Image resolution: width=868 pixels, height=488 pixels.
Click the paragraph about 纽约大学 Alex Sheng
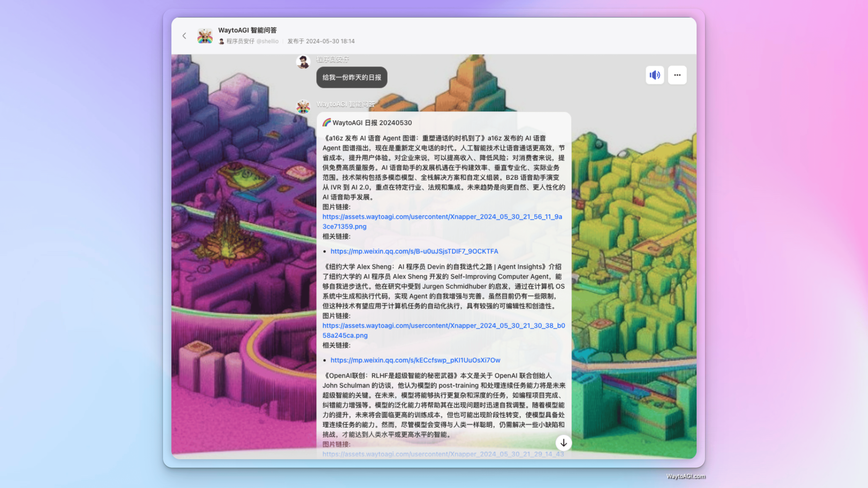click(x=443, y=286)
